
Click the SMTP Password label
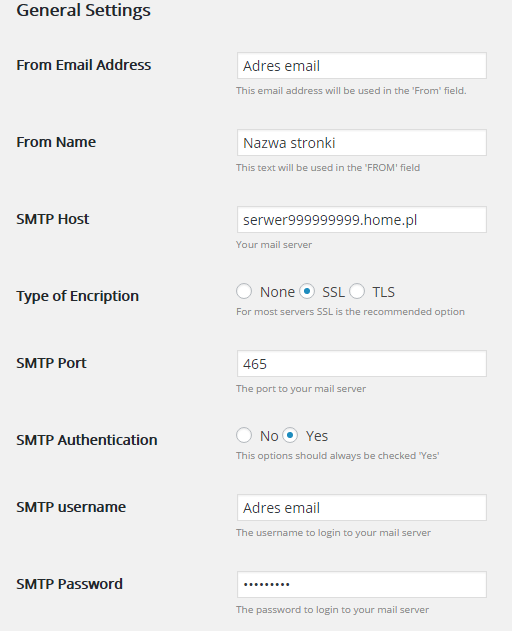tap(69, 584)
